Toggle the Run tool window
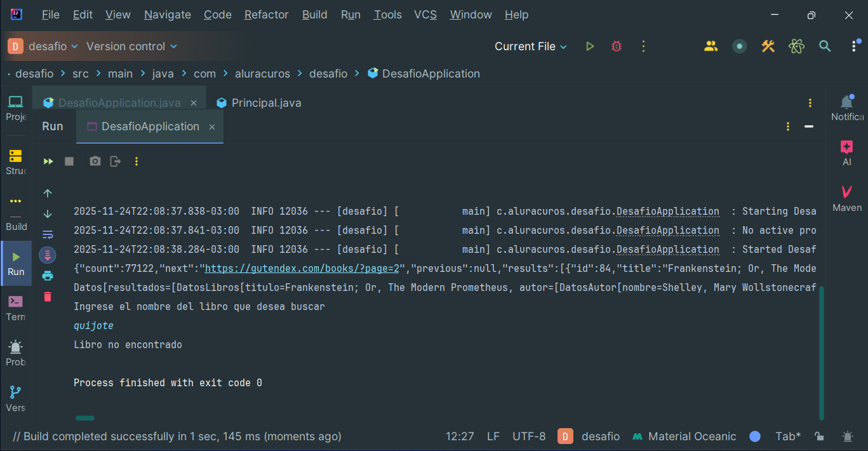The image size is (868, 451). (17, 264)
